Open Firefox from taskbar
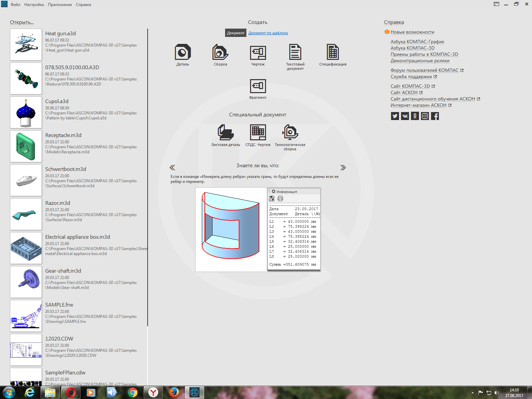The height and width of the screenshot is (399, 532). pyautogui.click(x=174, y=393)
